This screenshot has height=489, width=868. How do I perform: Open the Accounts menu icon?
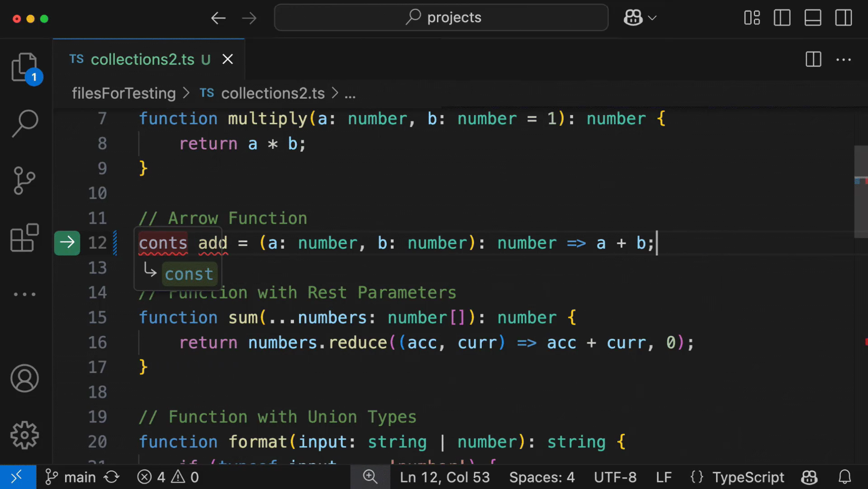[24, 379]
